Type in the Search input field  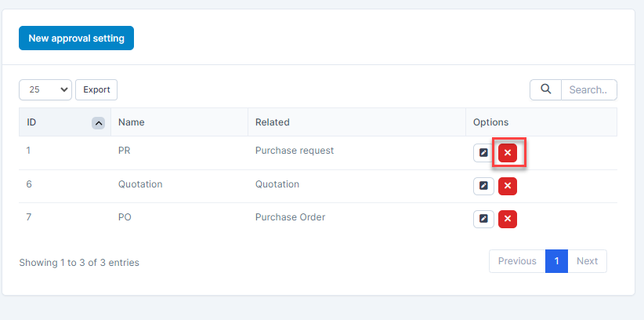click(588, 89)
